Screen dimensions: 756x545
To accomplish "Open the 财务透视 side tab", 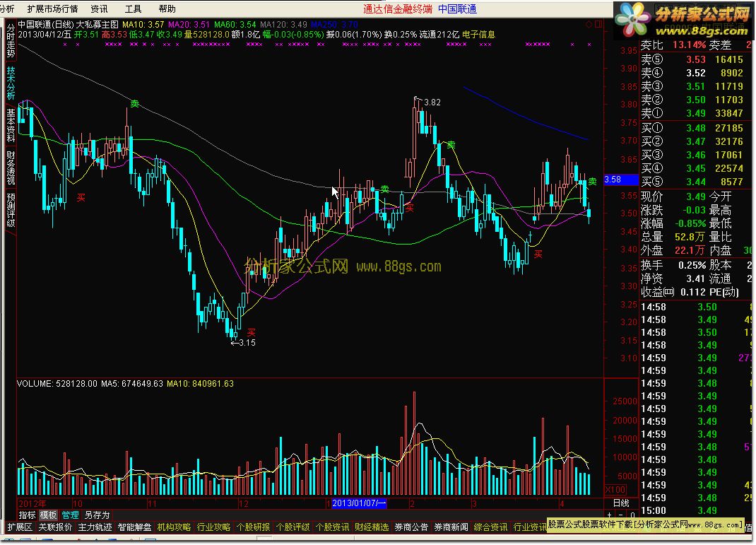I will pyautogui.click(x=11, y=168).
